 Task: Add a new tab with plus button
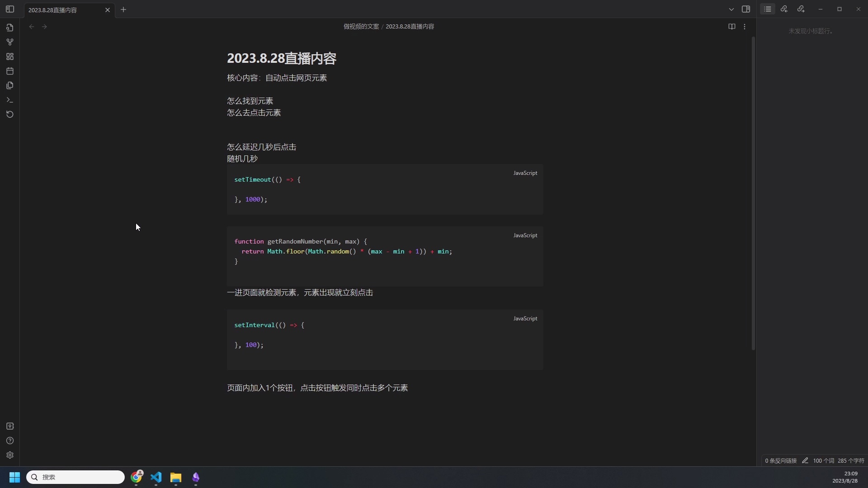(123, 9)
